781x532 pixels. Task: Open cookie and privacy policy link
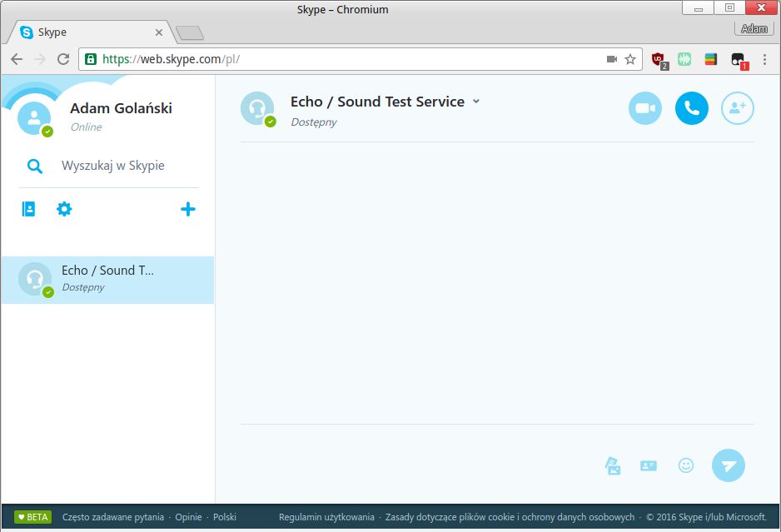510,517
